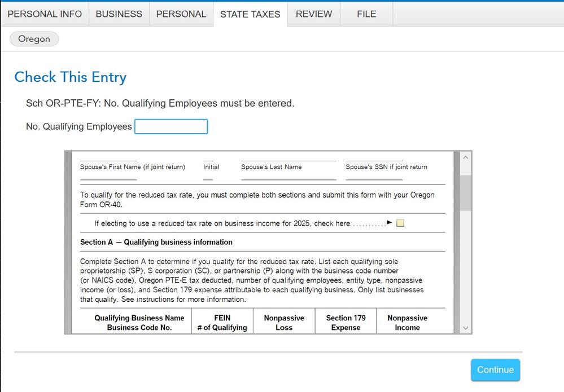Screen dimensions: 564x392
Task: Click inside the No. Qualifying Employees field
Action: point(170,126)
